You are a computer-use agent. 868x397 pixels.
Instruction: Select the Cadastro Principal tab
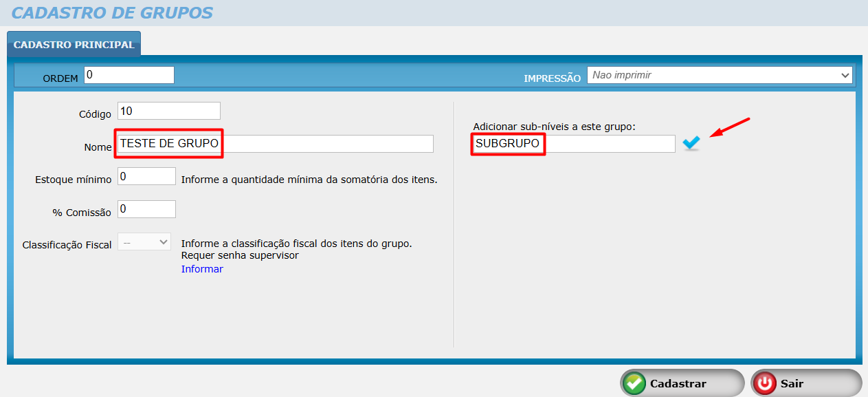[x=74, y=45]
